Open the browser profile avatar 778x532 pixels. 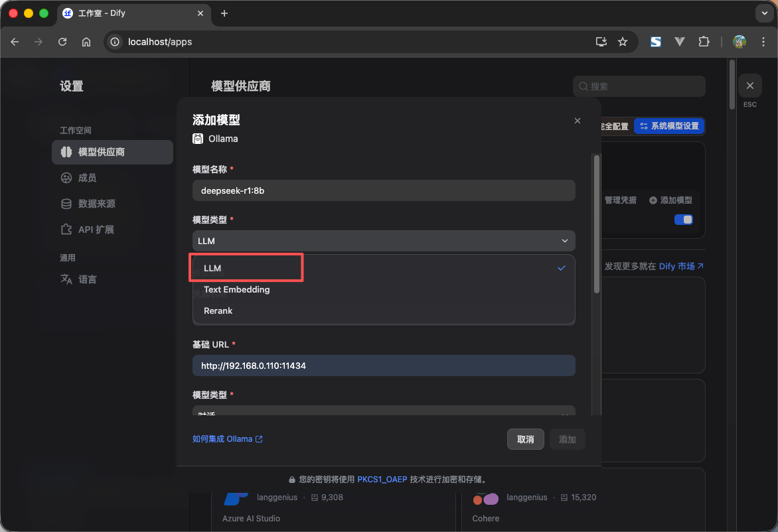[x=739, y=42]
